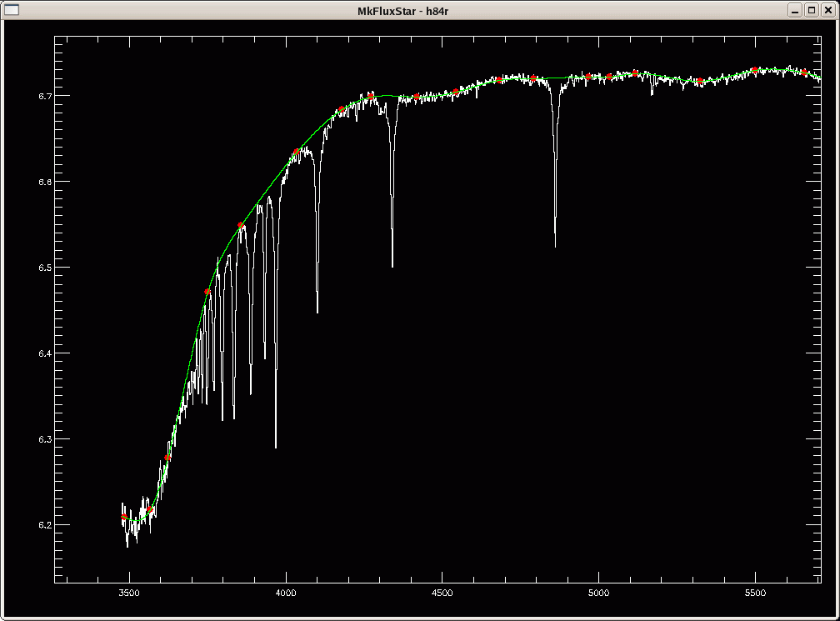Click the 6.7 y-axis tick label

pyautogui.click(x=34, y=96)
